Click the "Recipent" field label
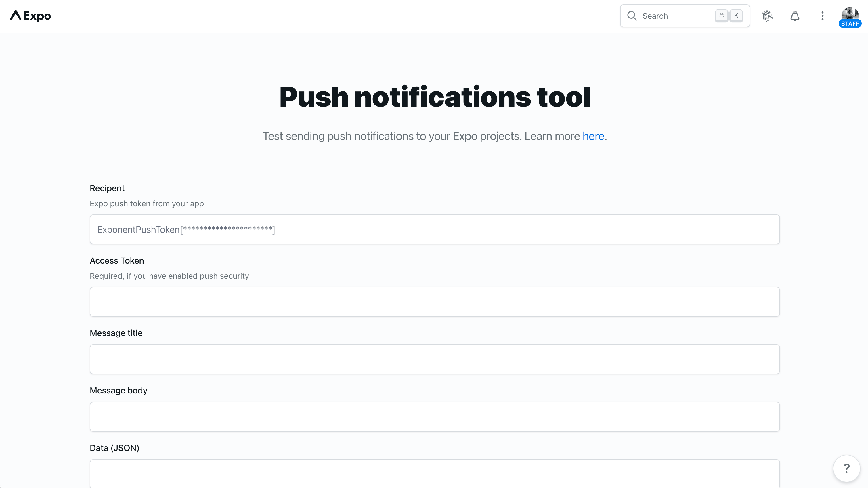The height and width of the screenshot is (488, 868). click(x=107, y=188)
